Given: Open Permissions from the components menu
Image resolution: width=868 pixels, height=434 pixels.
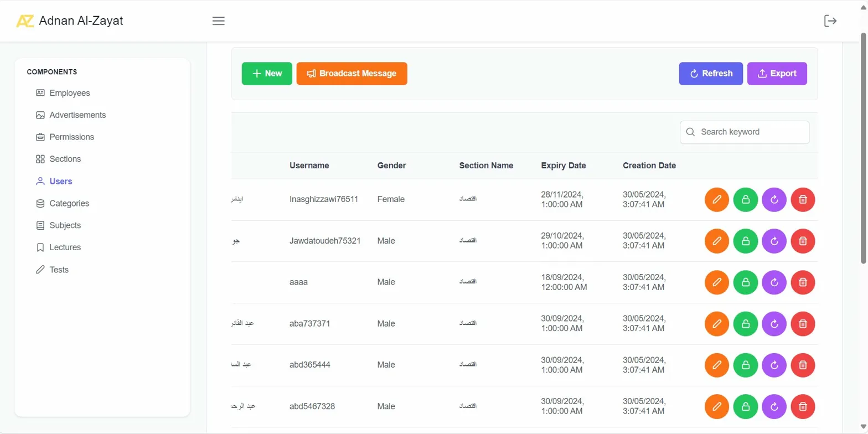Looking at the screenshot, I should click(71, 137).
